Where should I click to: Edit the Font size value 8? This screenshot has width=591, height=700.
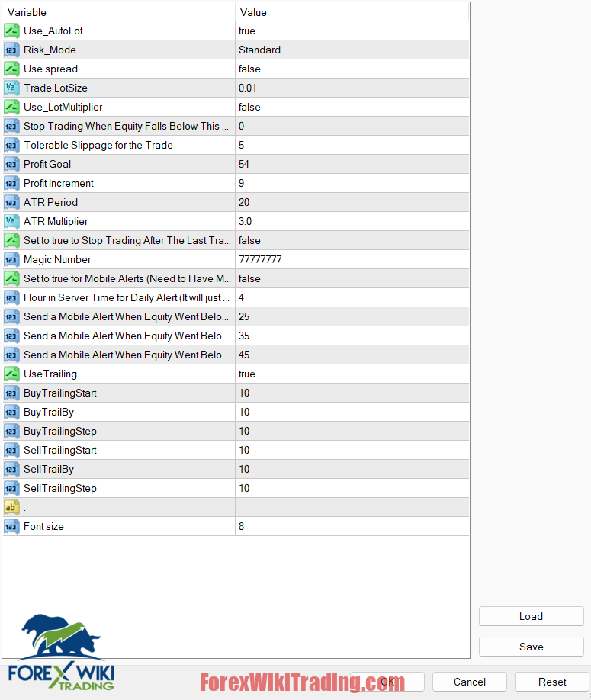352,526
